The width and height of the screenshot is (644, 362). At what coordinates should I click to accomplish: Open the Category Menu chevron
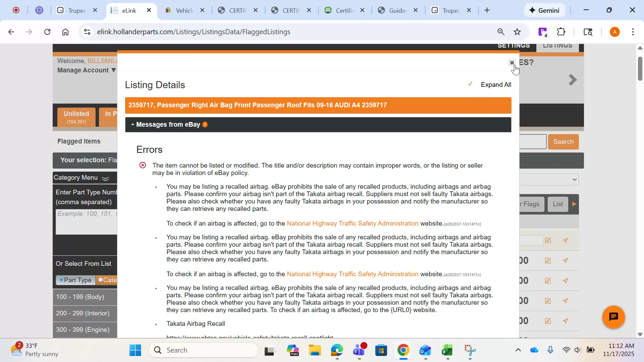pos(105,178)
